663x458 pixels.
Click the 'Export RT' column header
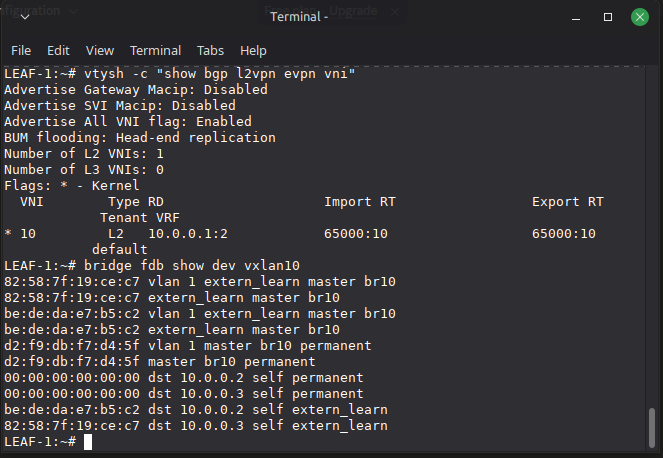point(567,202)
